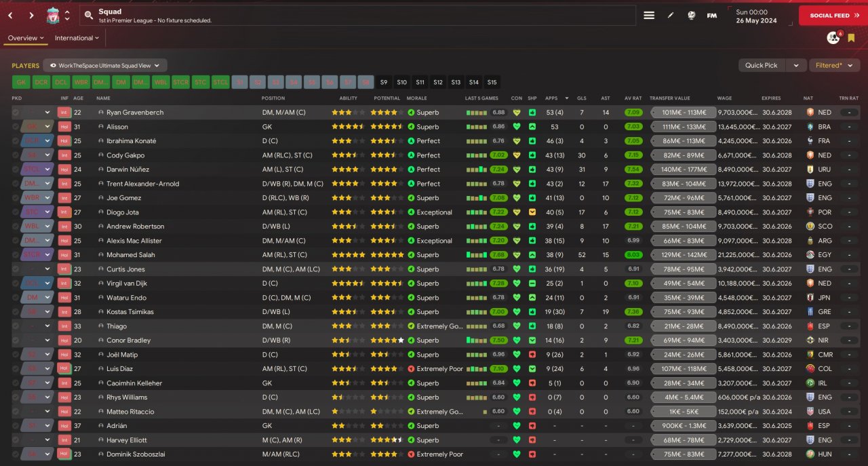Image resolution: width=868 pixels, height=466 pixels.
Task: Sort by the NAME column header
Action: (103, 98)
